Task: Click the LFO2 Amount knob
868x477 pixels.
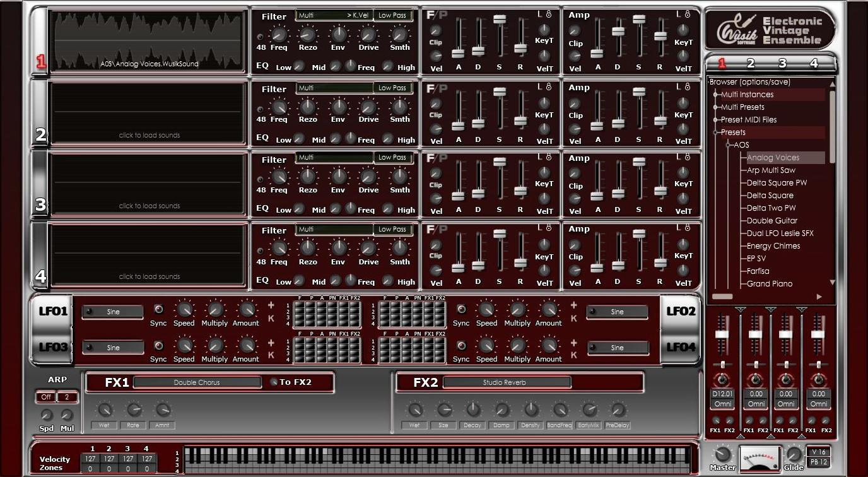Action: pos(549,309)
